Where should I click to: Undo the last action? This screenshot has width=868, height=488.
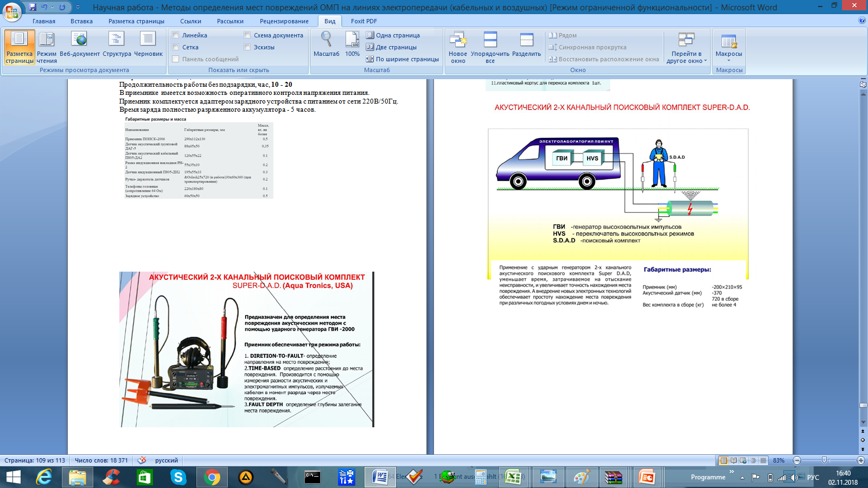pos(44,7)
